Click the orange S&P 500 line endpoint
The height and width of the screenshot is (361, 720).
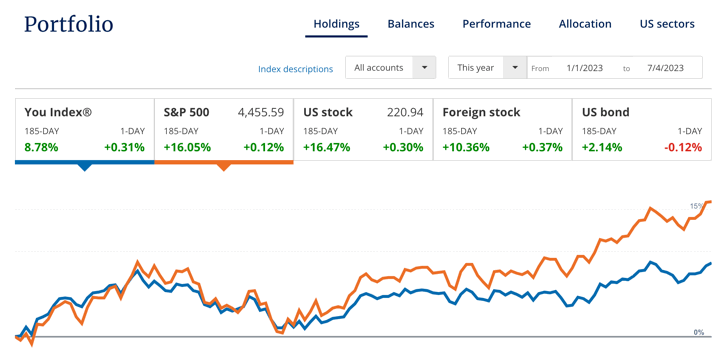click(709, 202)
